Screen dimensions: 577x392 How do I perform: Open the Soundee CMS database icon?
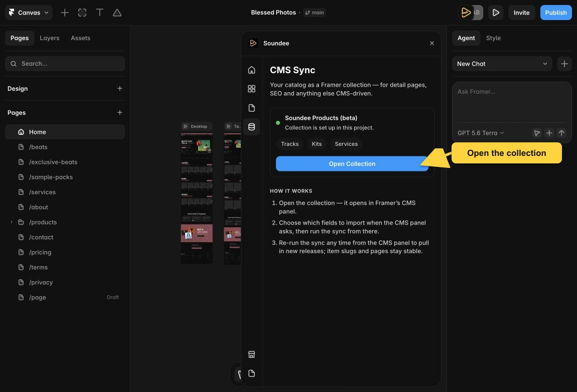pyautogui.click(x=252, y=127)
